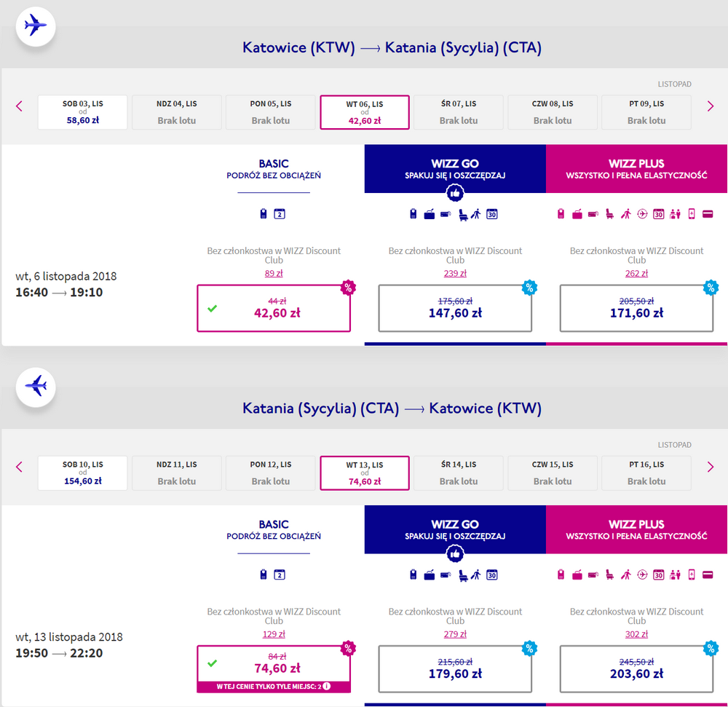The width and height of the screenshot is (728, 707).
Task: Open the non-member price link 302 zł
Action: click(x=636, y=634)
